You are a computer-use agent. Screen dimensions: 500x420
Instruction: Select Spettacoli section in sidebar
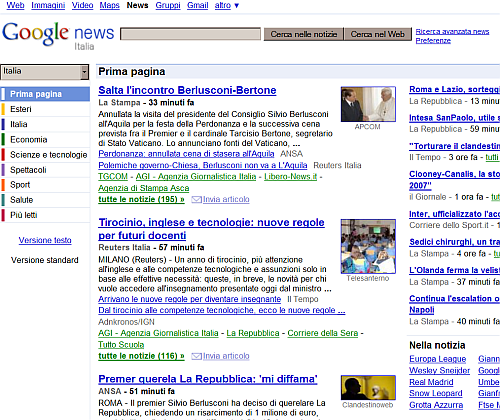[45, 170]
